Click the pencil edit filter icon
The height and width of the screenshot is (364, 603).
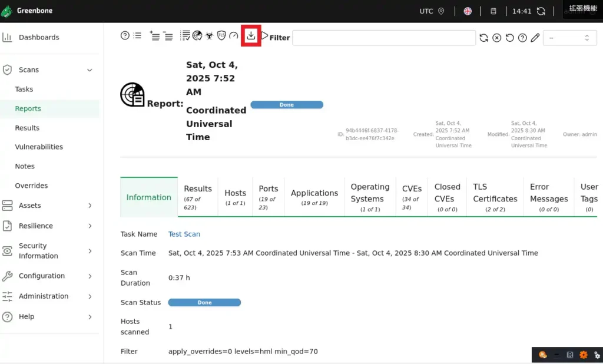pos(535,38)
